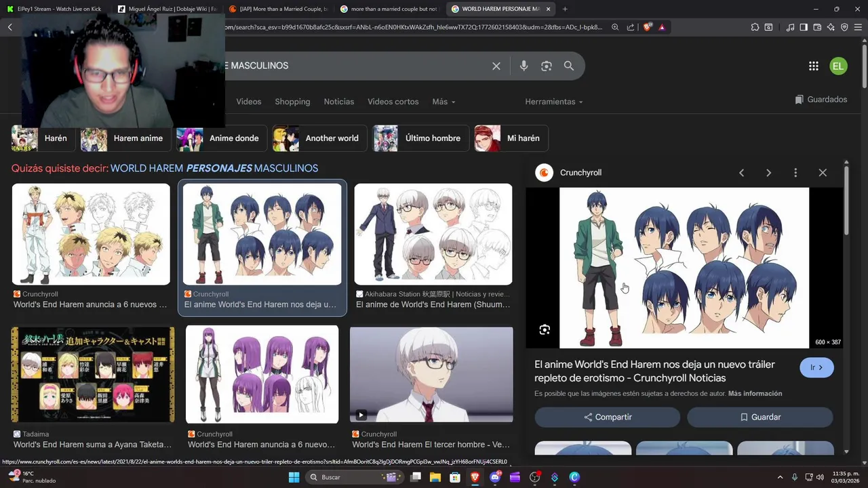The image size is (868, 488).
Task: Select the Another world suggestion chip
Action: coord(319,138)
